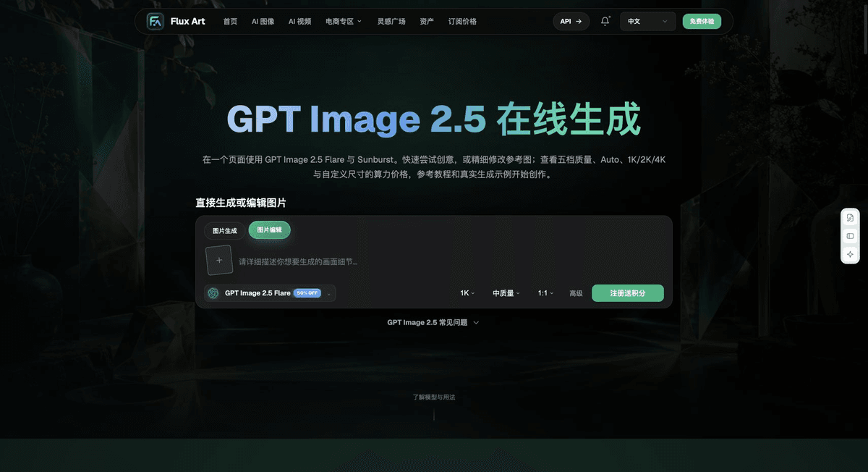The height and width of the screenshot is (472, 868).
Task: Click the GPT Image 2.5 在线生成 title
Action: [x=434, y=120]
